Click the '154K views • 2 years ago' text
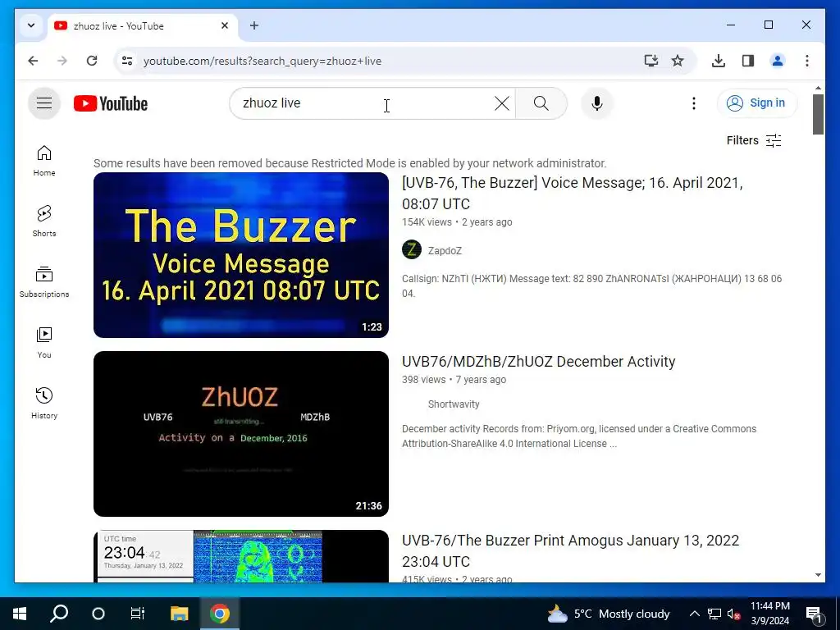Viewport: 840px width, 630px height. [457, 222]
